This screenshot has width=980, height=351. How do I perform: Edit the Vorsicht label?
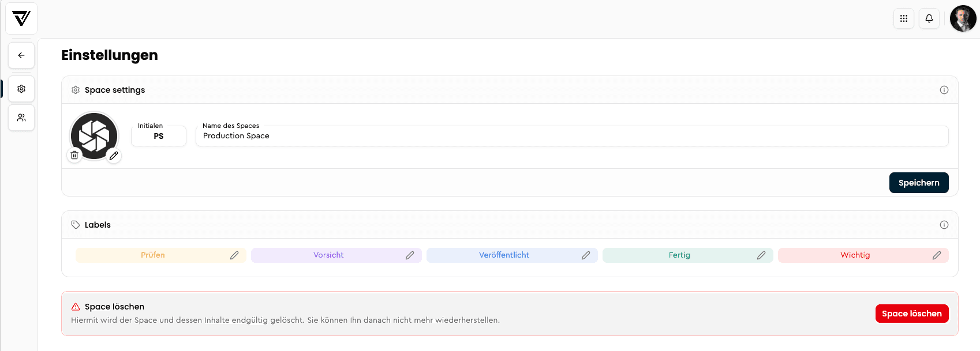click(x=410, y=255)
